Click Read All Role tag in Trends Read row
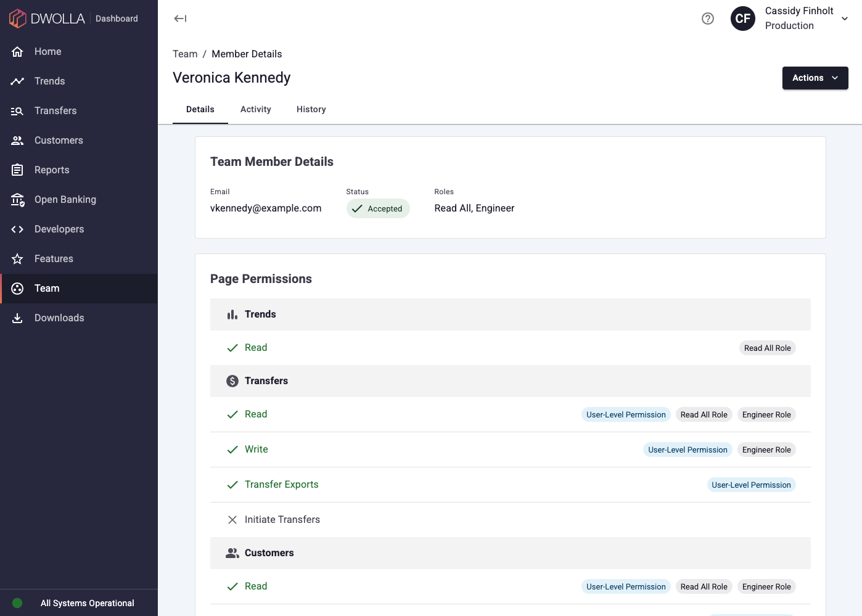Screen dimensions: 862x616 click(768, 348)
